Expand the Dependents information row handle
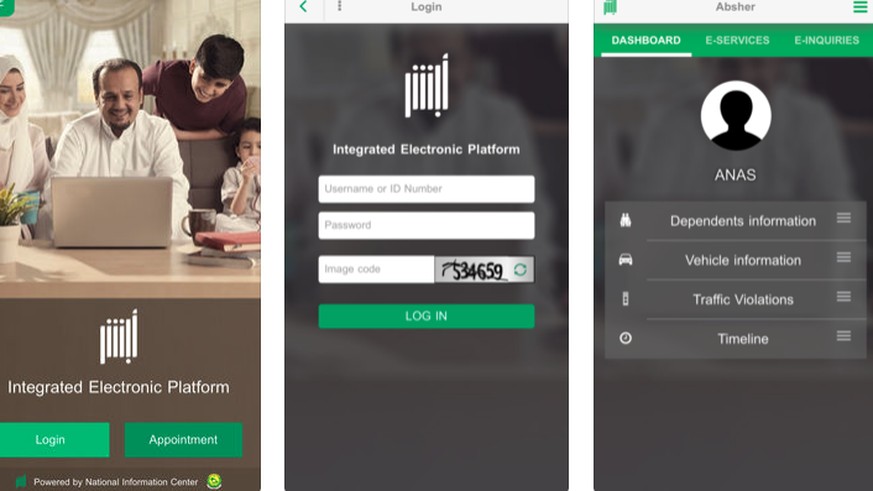873x491 pixels. [843, 218]
